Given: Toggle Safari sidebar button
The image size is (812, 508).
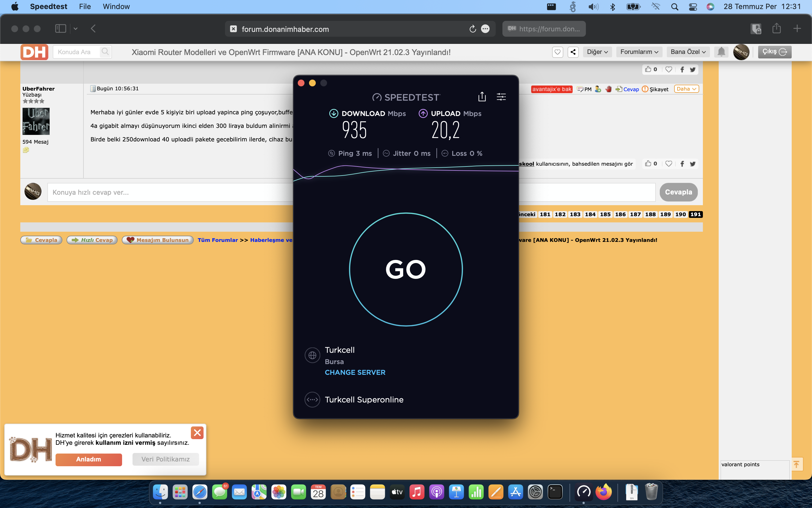Looking at the screenshot, I should click(60, 29).
